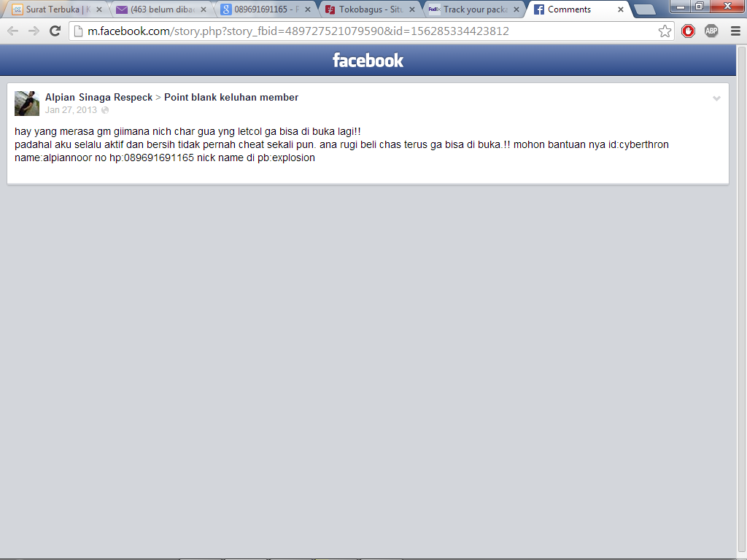This screenshot has height=560, width=747.
Task: Expand the post options chevron
Action: click(716, 98)
